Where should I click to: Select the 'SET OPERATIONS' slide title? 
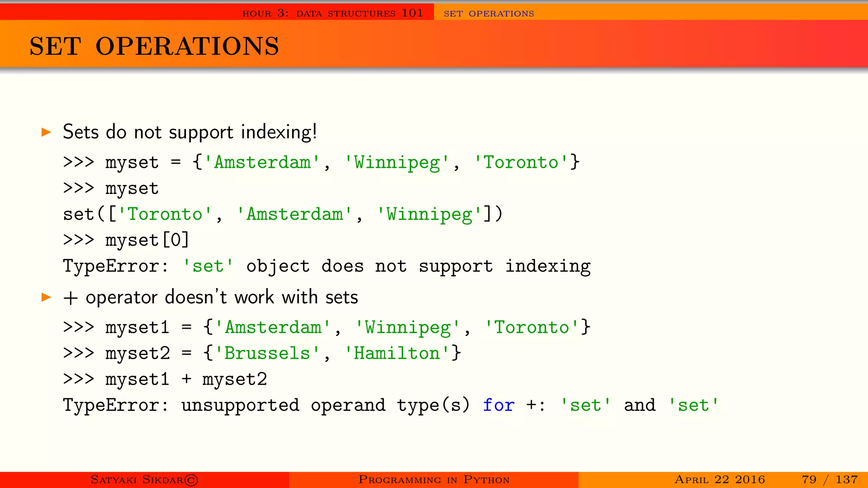154,46
